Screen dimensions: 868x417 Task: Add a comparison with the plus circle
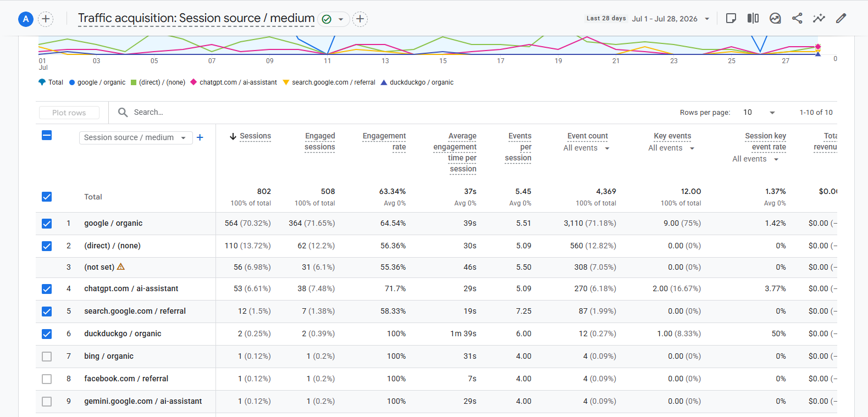(x=46, y=19)
